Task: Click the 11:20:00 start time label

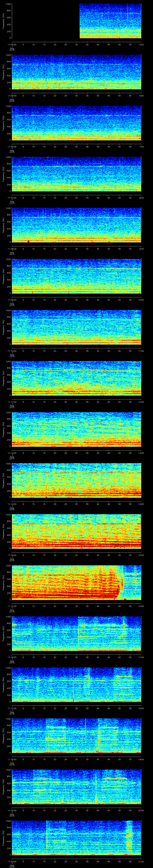Action: click(12, 861)
